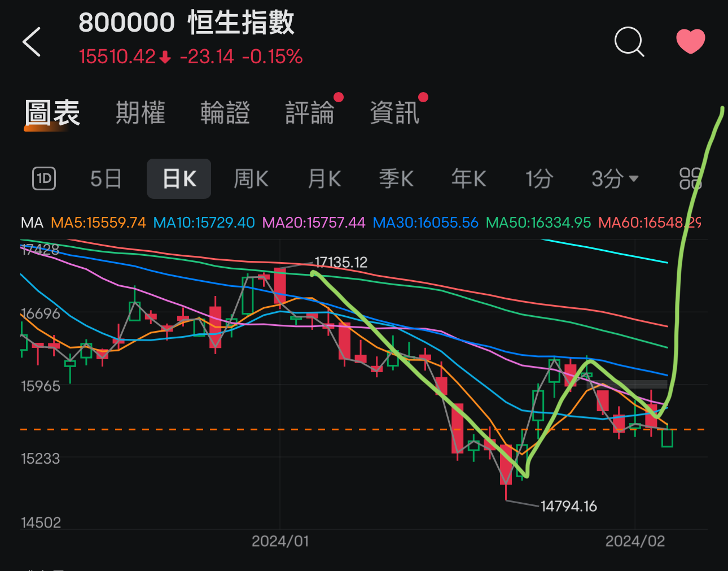Tap the 16696 price axis label
This screenshot has width=728, height=571.
[x=40, y=313]
